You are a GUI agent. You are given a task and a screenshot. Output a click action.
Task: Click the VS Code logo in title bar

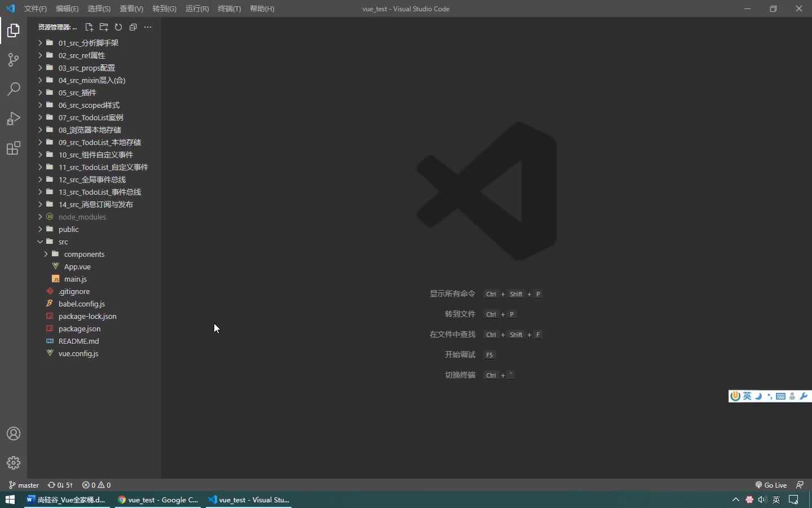(10, 8)
